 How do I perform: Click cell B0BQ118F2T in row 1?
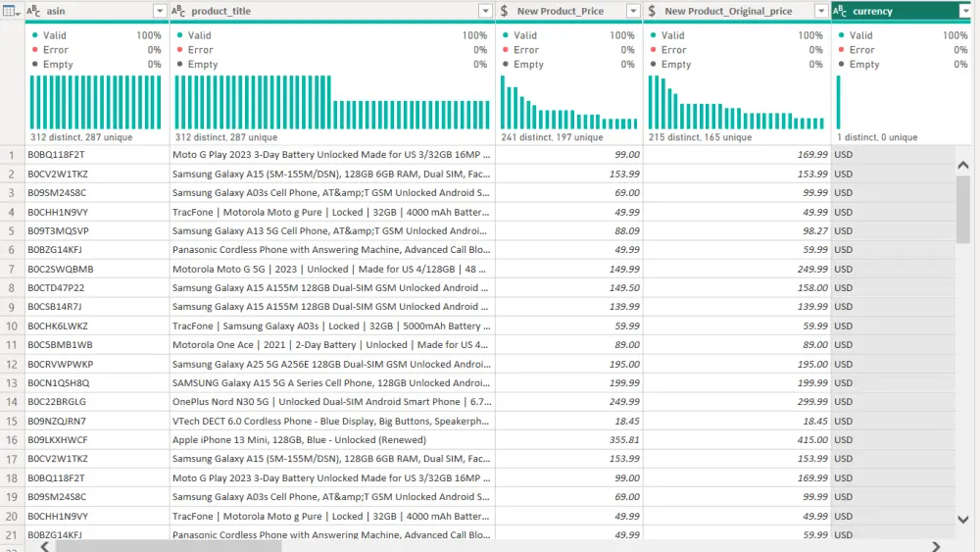(x=97, y=154)
